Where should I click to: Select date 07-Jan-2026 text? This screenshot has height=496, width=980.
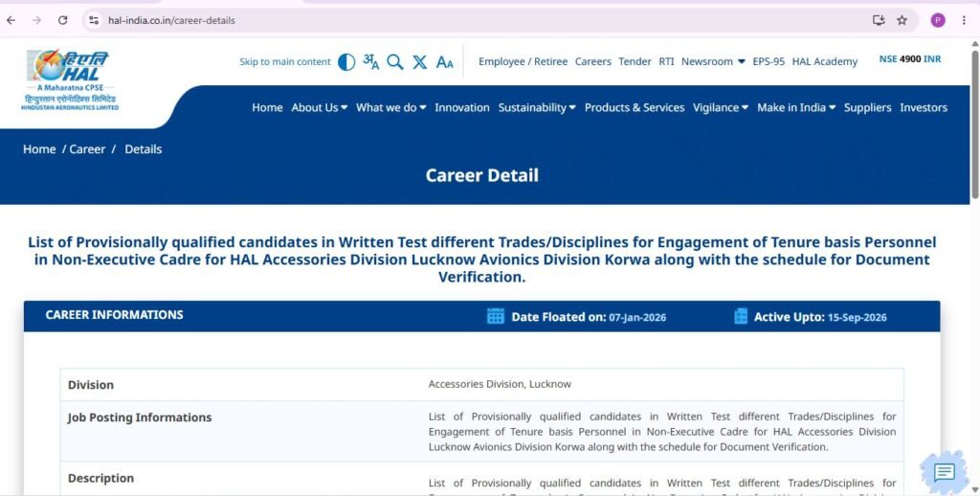coord(637,318)
